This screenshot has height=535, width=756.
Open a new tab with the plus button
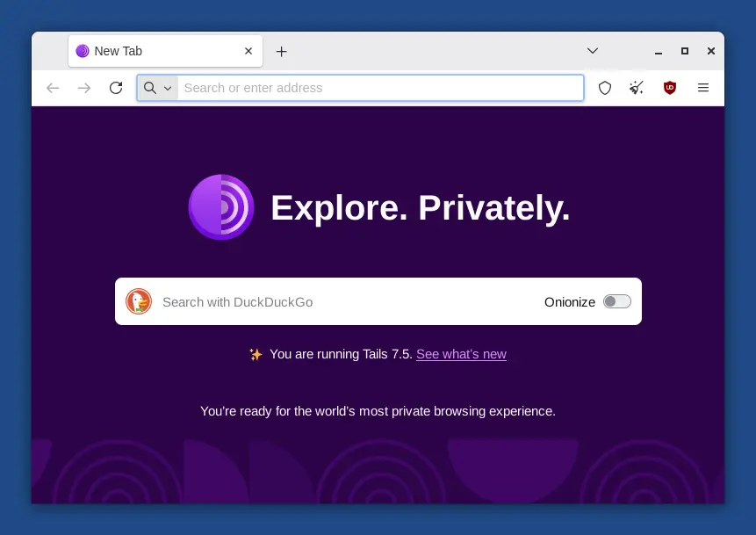(x=281, y=51)
